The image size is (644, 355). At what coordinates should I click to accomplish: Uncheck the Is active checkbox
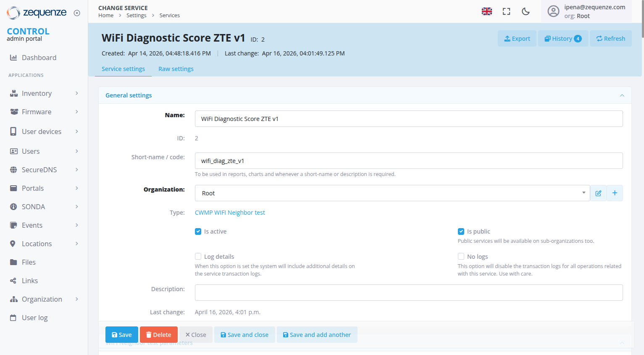coord(198,231)
